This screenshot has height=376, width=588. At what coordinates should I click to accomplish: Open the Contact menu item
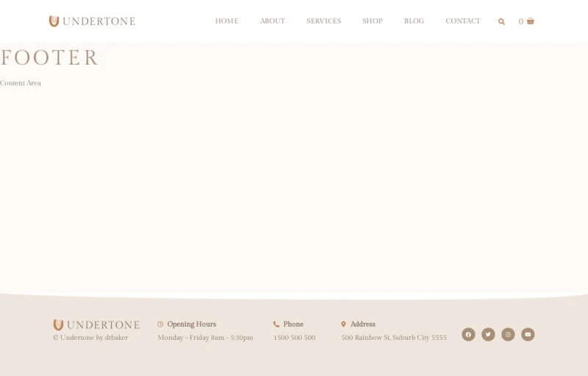(x=463, y=21)
